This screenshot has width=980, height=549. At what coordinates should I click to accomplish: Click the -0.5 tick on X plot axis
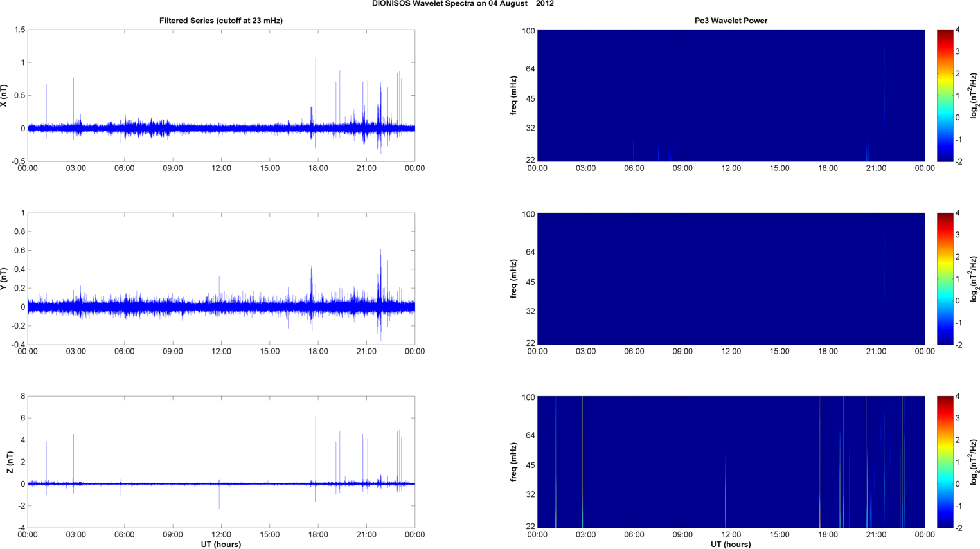(x=17, y=161)
